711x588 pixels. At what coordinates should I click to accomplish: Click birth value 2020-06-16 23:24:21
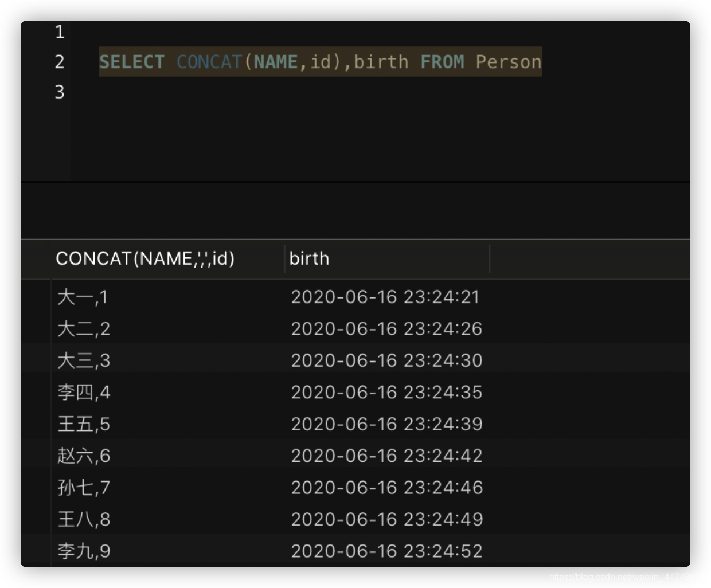[385, 297]
